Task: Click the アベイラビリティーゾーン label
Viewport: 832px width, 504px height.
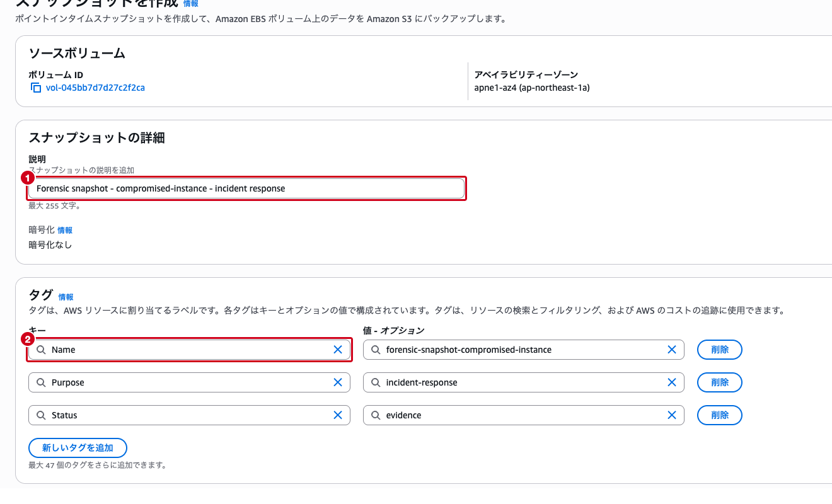Action: 526,74
